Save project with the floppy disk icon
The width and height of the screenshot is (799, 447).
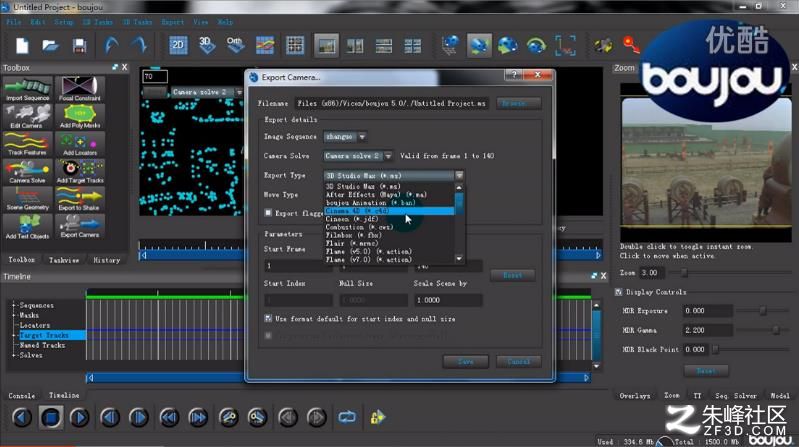79,46
